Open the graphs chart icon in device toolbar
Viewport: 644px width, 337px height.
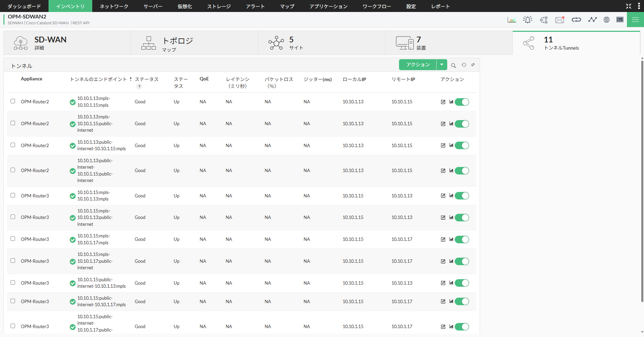pyautogui.click(x=511, y=20)
